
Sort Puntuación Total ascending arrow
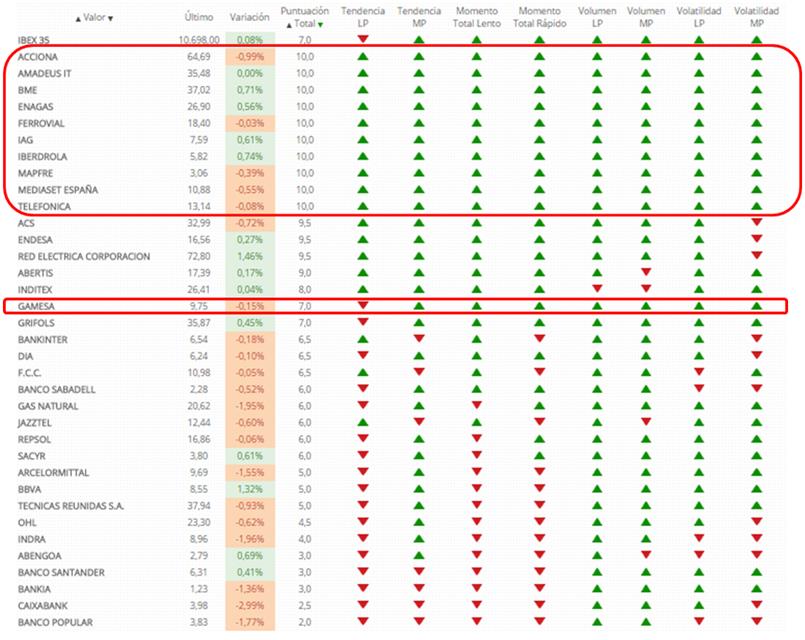(x=290, y=25)
